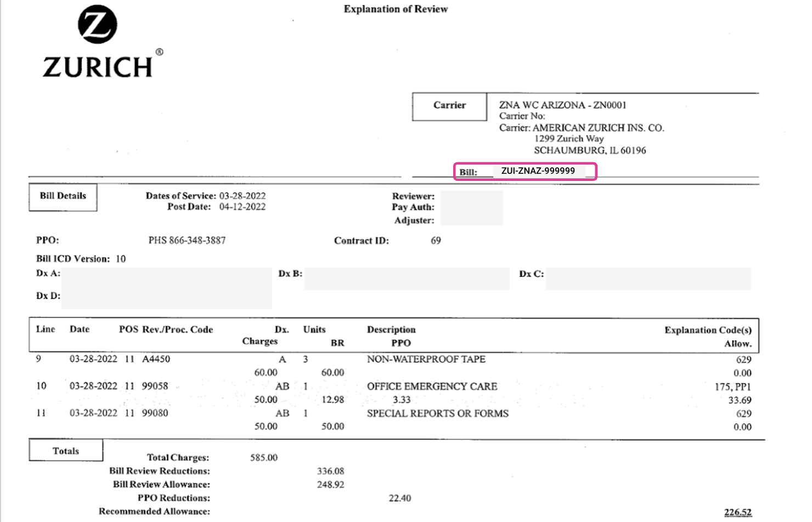Click the Zurich circle Z logo
812x522 pixels.
[98, 24]
